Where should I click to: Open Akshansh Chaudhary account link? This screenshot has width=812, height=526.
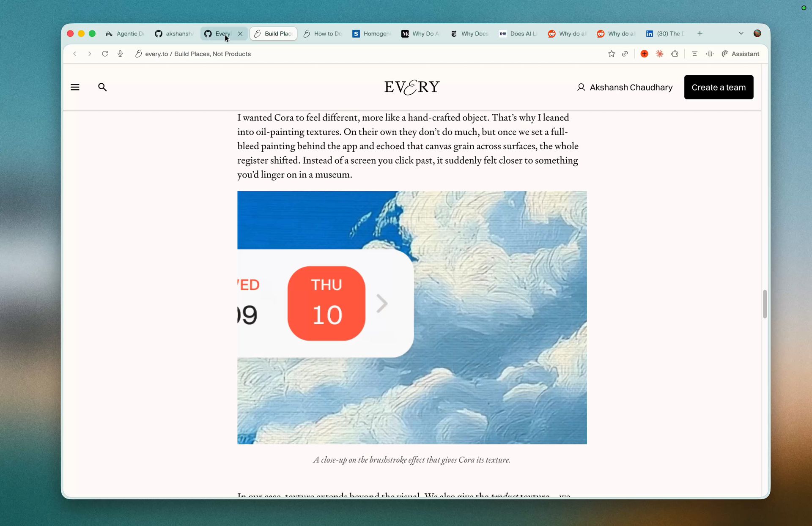(x=625, y=87)
